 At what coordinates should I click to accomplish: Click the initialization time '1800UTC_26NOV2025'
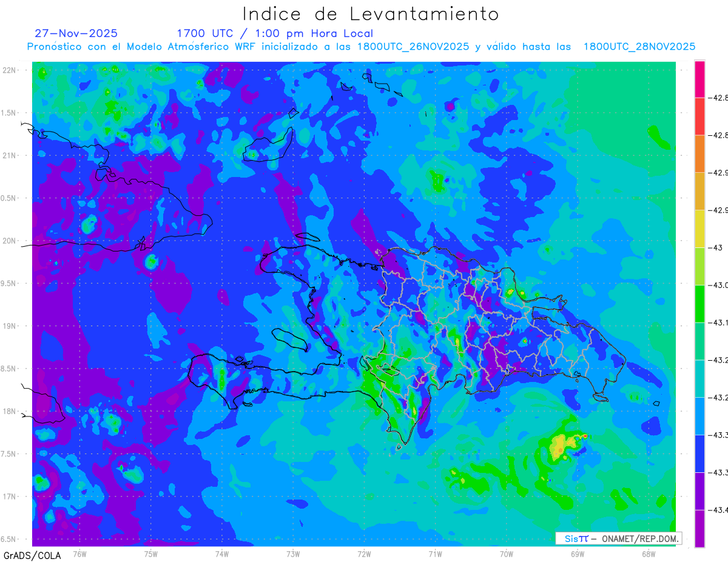(413, 47)
